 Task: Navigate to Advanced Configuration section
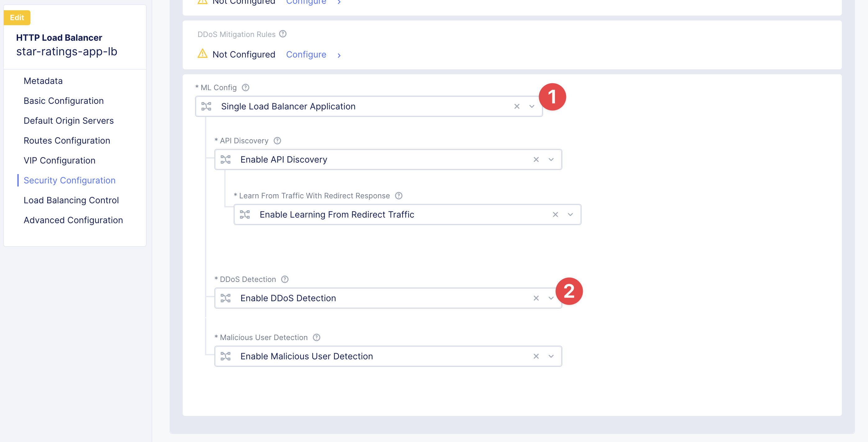[73, 220]
